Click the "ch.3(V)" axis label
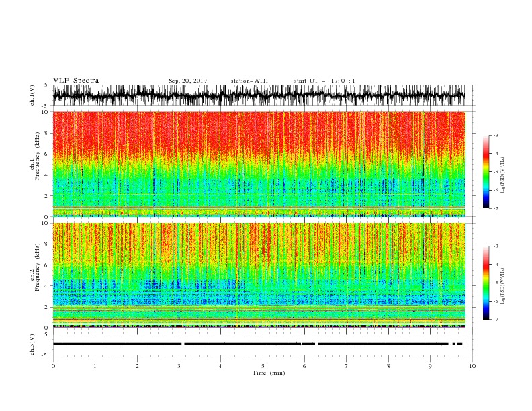The image size is (532, 411). click(32, 345)
